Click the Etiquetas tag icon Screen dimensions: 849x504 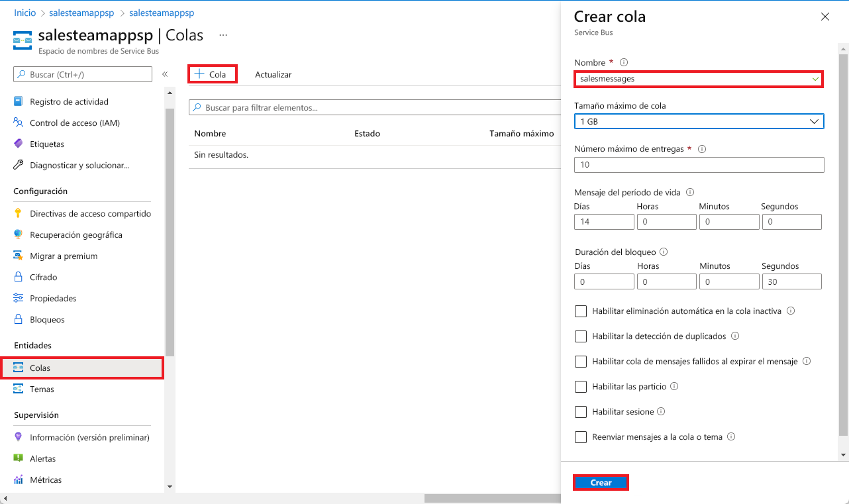coord(19,144)
